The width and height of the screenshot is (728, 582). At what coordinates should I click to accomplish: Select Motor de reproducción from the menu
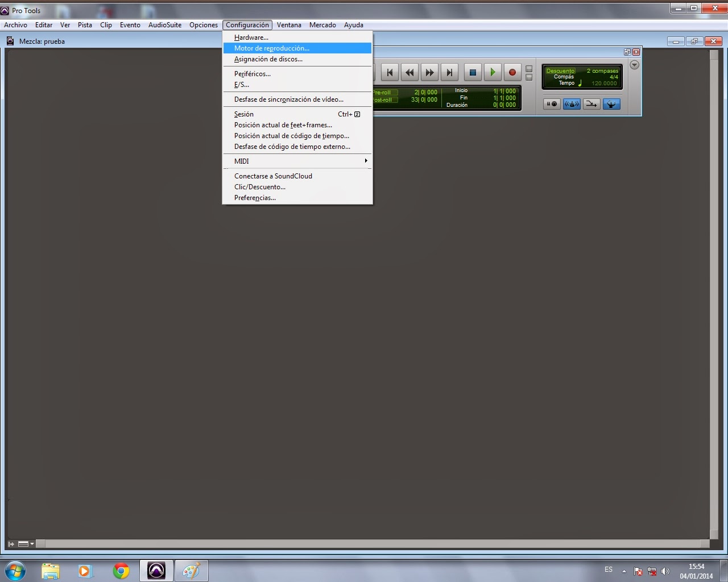coord(271,48)
